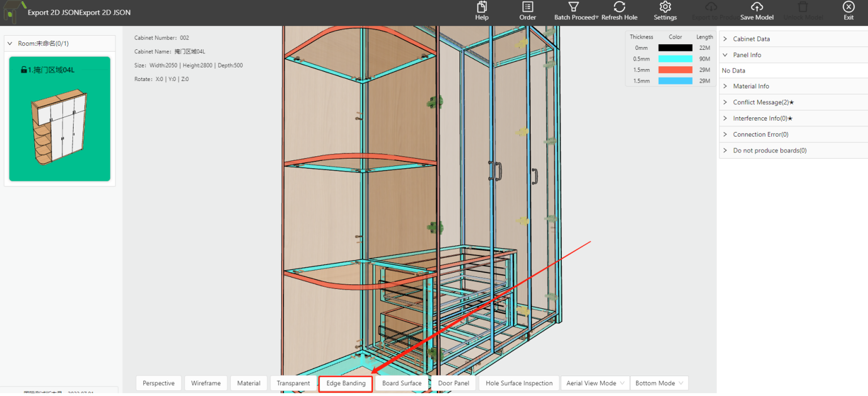Click the Exit icon
The height and width of the screenshot is (396, 868).
point(848,7)
